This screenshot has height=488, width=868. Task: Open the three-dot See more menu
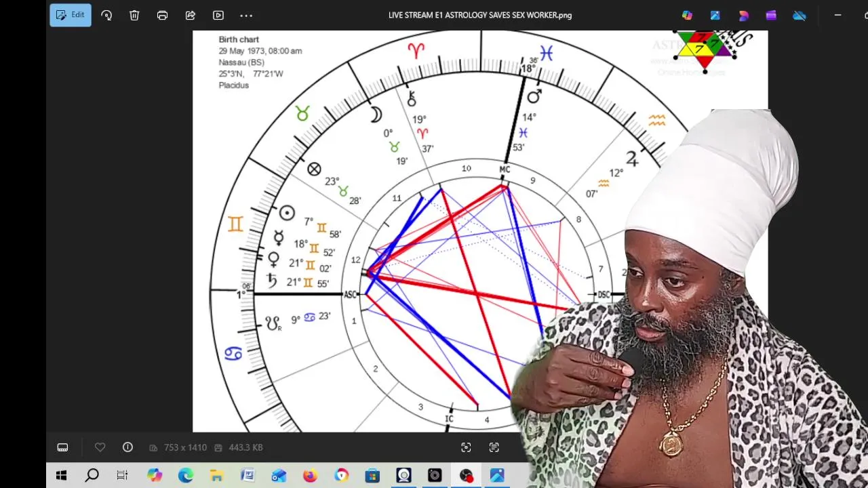246,15
